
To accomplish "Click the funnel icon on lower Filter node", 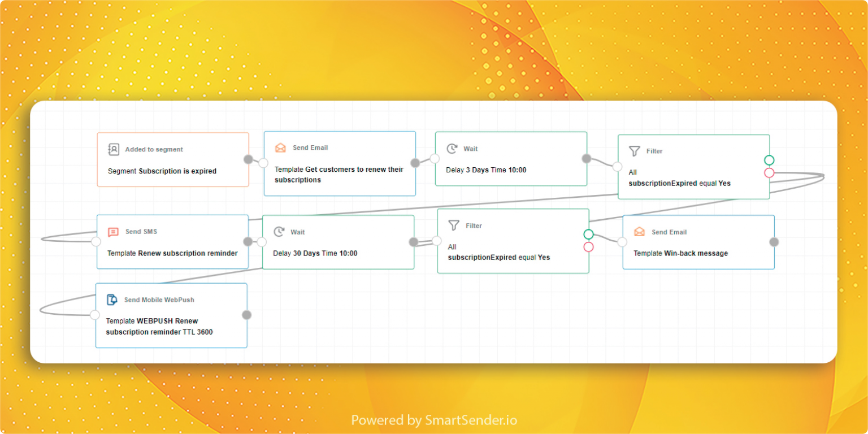I will click(x=454, y=225).
